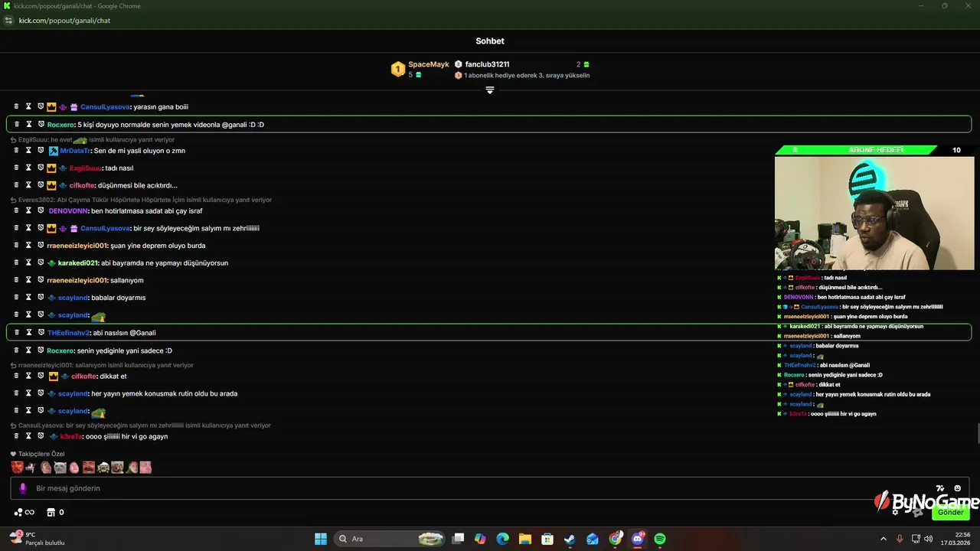Click the purple microphone icon in message box

(23, 488)
